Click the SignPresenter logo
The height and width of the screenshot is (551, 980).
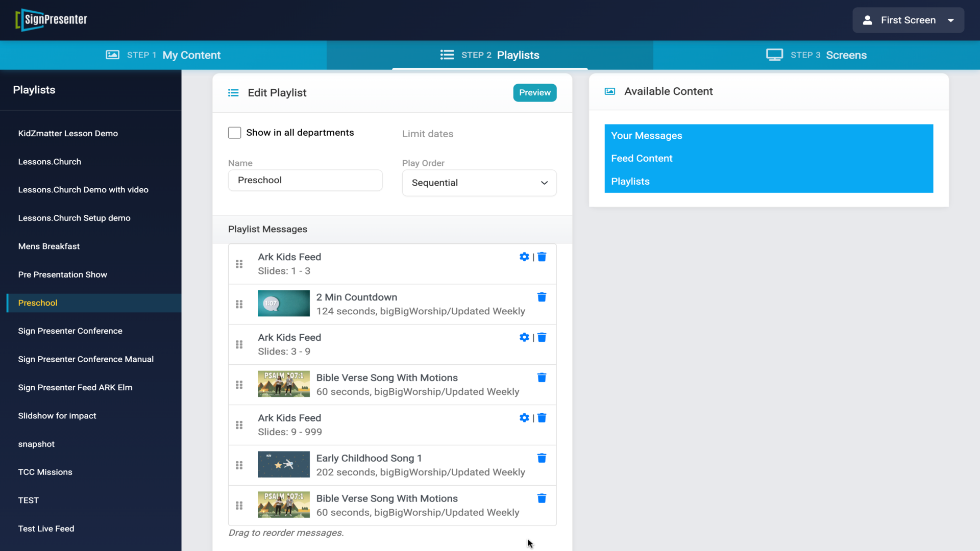coord(52,20)
